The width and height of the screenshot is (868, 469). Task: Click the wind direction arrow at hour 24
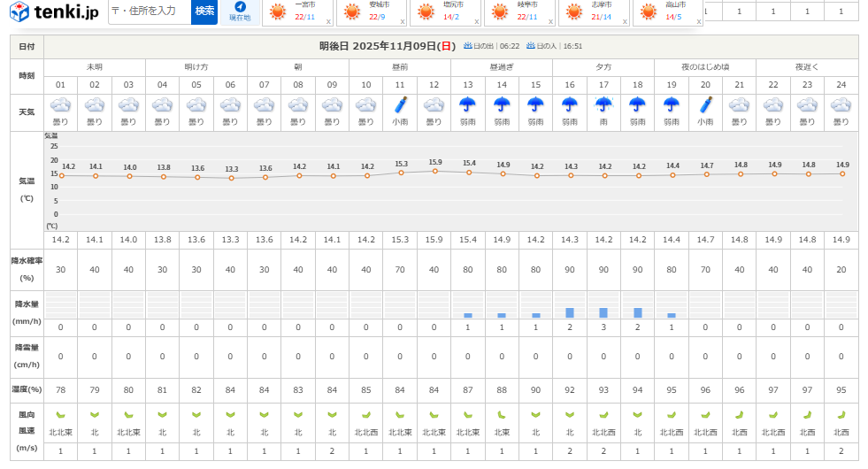tap(841, 414)
